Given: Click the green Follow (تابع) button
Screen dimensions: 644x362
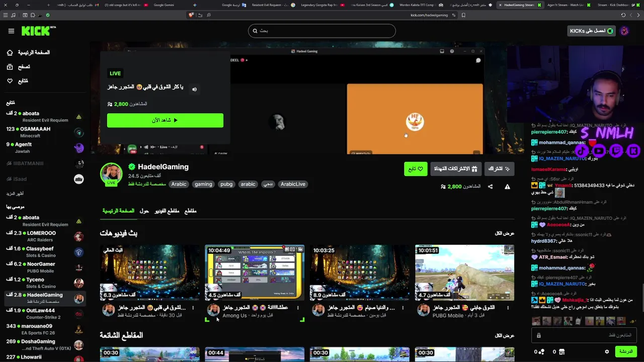Looking at the screenshot, I should (x=416, y=169).
